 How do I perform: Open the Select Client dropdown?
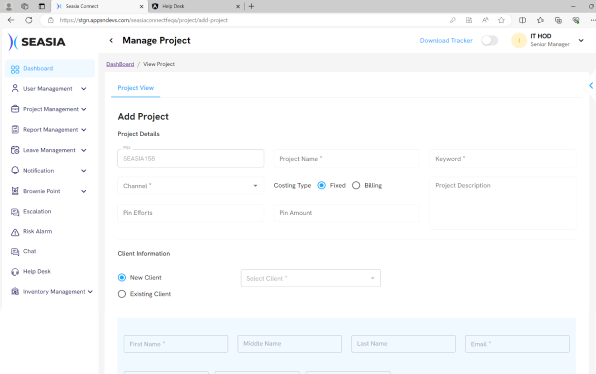pos(311,278)
